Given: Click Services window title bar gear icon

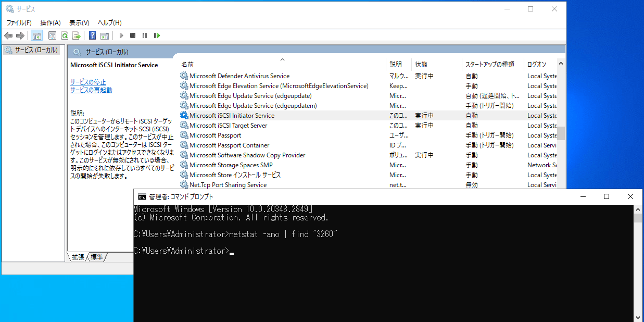Looking at the screenshot, I should (x=9, y=8).
